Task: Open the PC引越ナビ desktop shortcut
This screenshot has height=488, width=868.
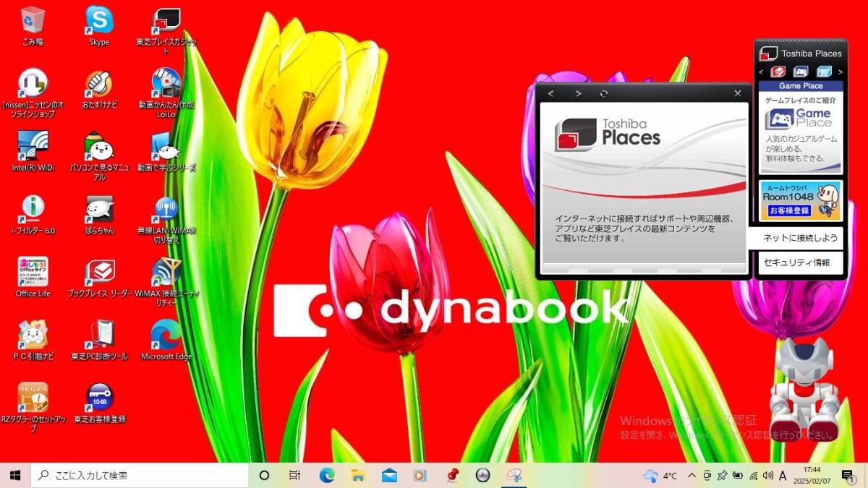Action: click(33, 341)
